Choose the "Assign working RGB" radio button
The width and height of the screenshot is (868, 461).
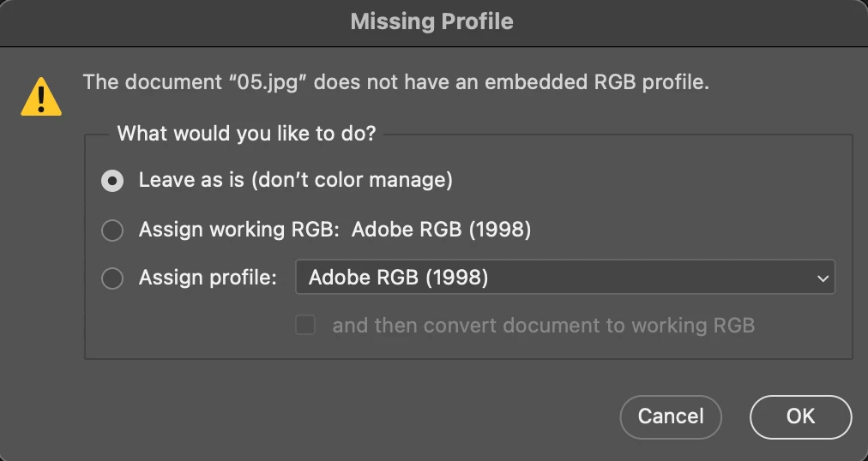coord(112,230)
